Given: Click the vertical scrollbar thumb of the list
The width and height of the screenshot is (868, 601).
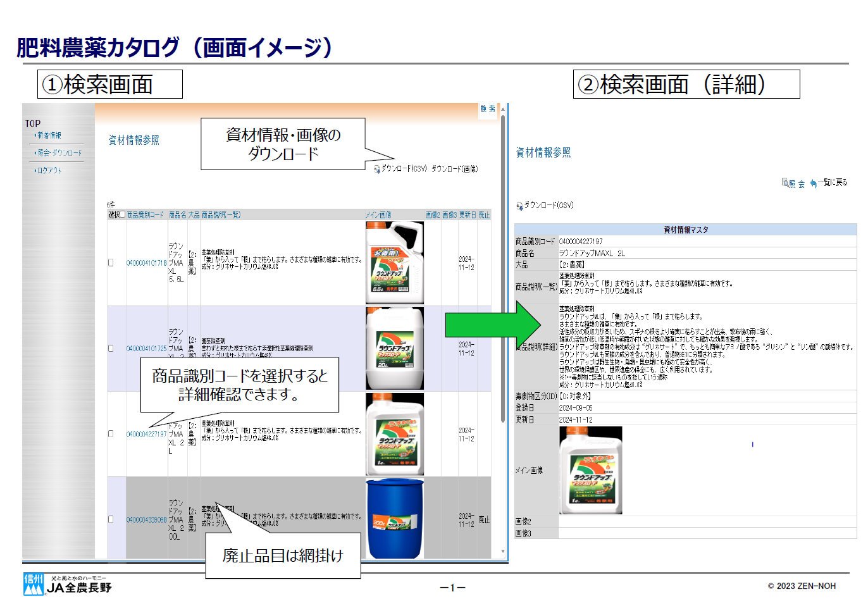Looking at the screenshot, I should (503, 269).
